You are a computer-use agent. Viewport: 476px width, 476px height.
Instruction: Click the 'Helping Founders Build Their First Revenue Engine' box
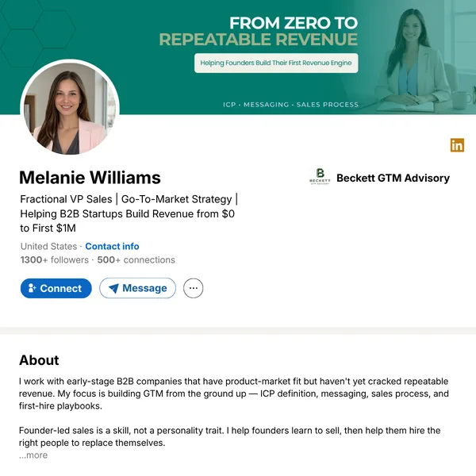click(276, 63)
